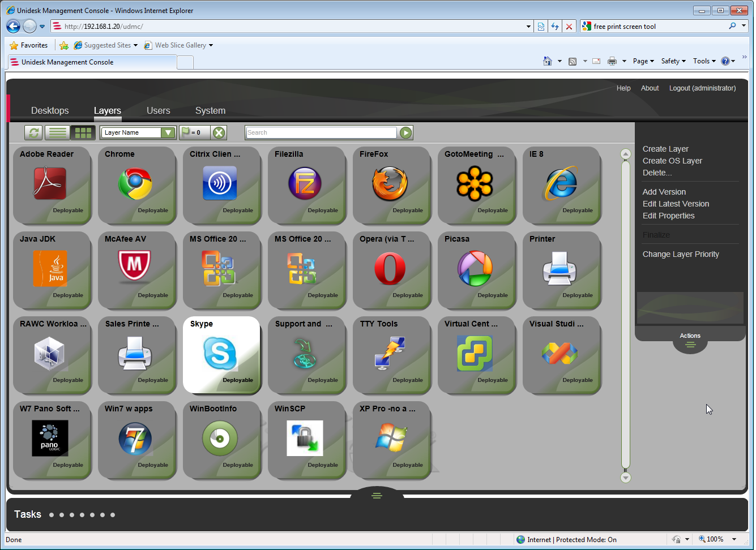Pick the Filezilla layer icon
This screenshot has height=550, width=756.
tap(305, 183)
